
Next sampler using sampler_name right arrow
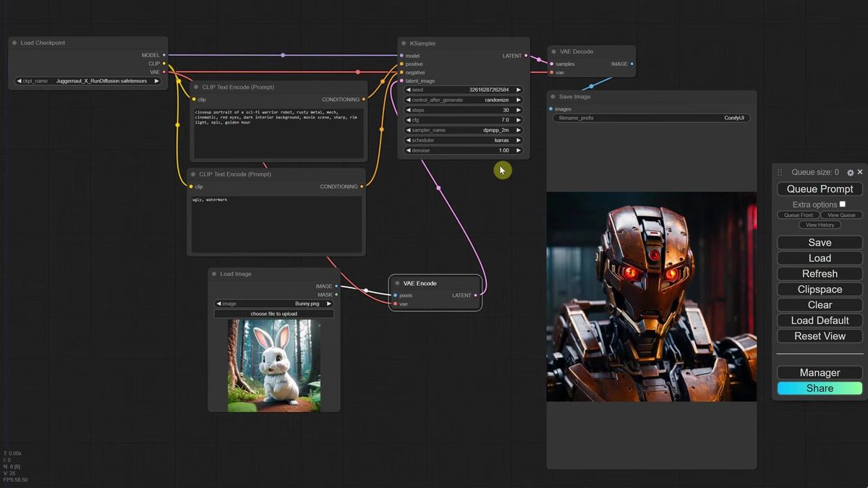pos(518,130)
